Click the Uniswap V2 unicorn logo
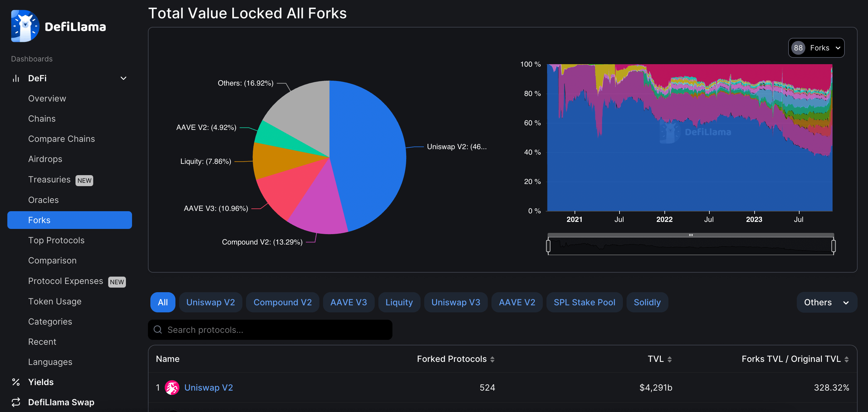 pyautogui.click(x=172, y=388)
